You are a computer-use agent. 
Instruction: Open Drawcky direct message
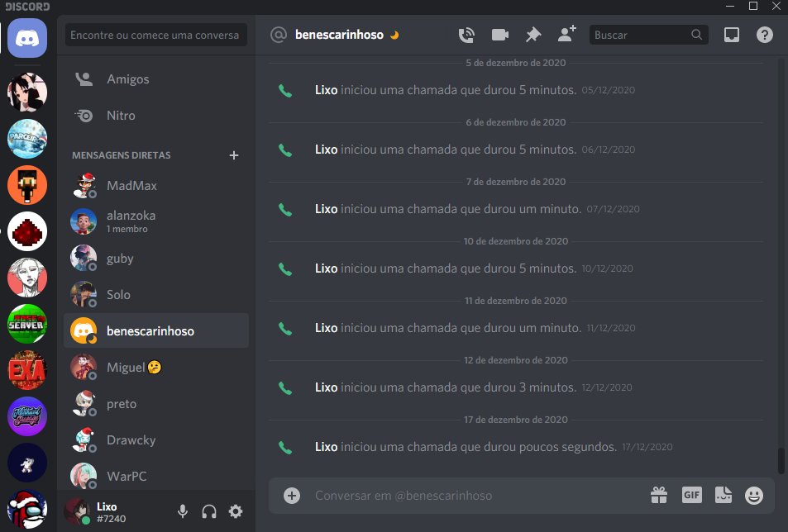click(156, 440)
